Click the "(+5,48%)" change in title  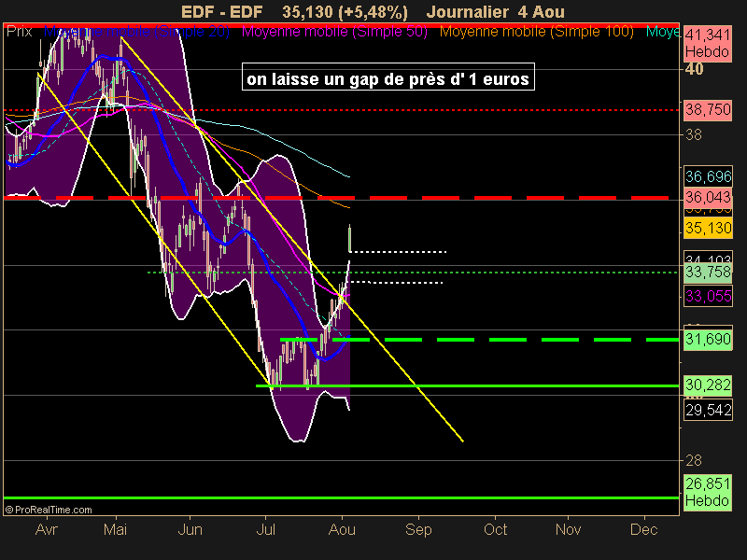click(373, 12)
